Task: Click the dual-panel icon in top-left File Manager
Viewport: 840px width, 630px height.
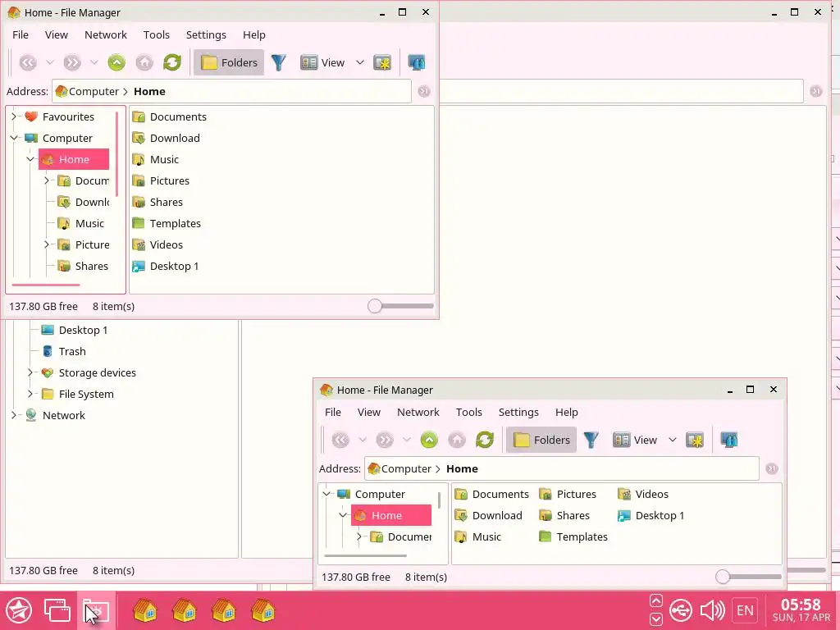Action: click(416, 62)
